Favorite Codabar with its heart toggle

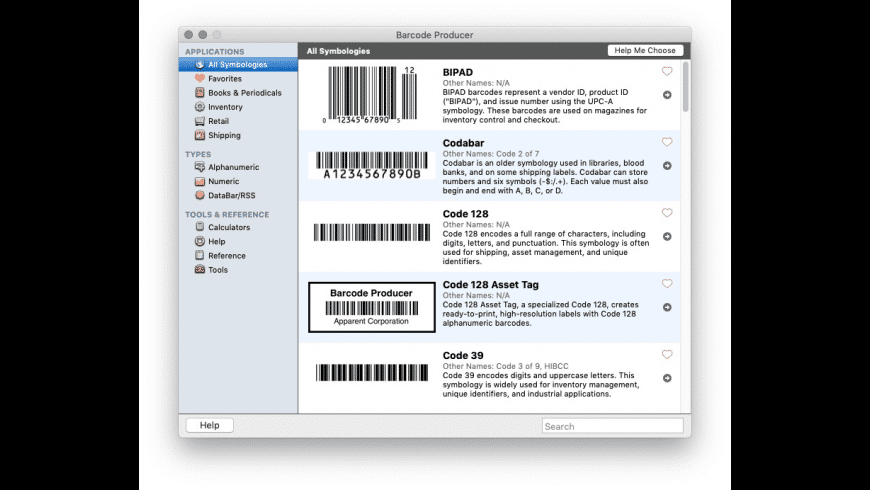(667, 142)
